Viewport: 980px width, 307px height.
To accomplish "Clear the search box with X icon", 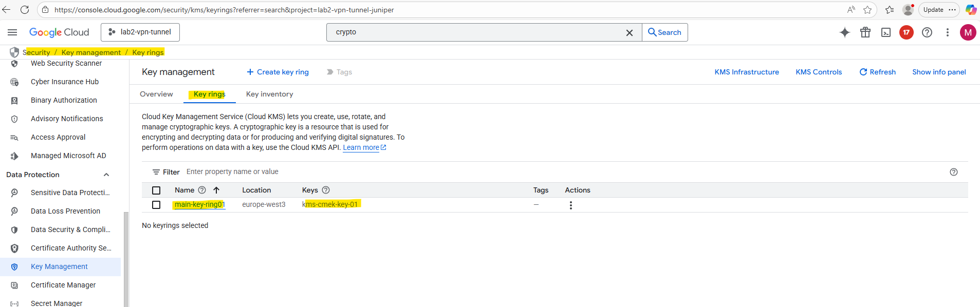I will pyautogui.click(x=630, y=32).
